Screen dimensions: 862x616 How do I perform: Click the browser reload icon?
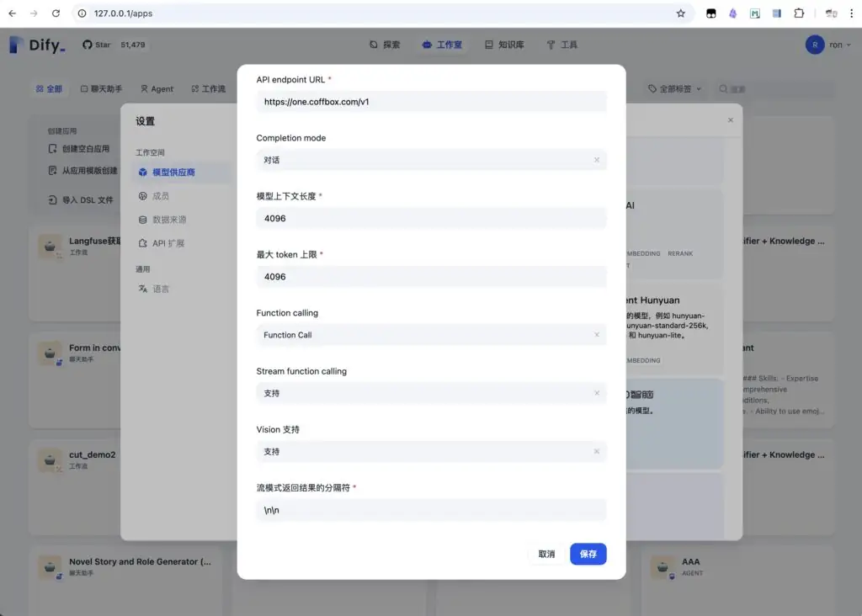tap(56, 13)
